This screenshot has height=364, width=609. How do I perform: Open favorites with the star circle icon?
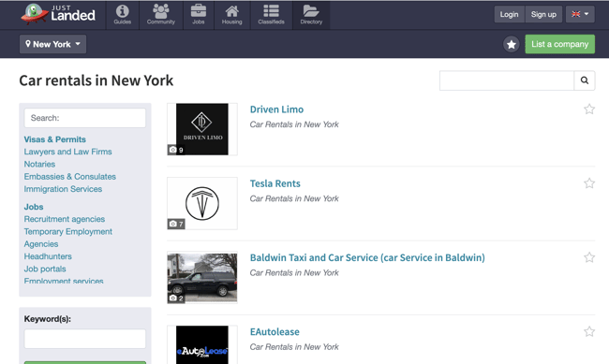pyautogui.click(x=512, y=44)
